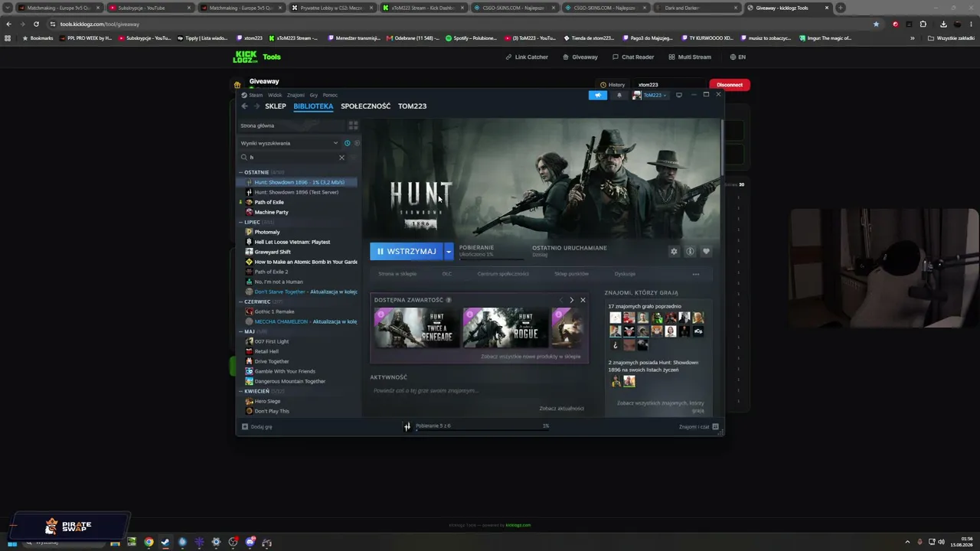Click the bottom download progress bar
The height and width of the screenshot is (551, 980).
[482, 429]
